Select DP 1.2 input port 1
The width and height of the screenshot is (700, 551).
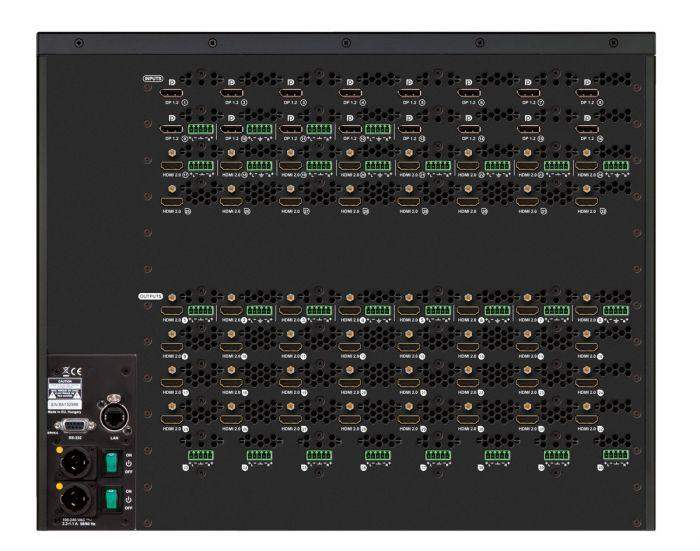tap(171, 93)
